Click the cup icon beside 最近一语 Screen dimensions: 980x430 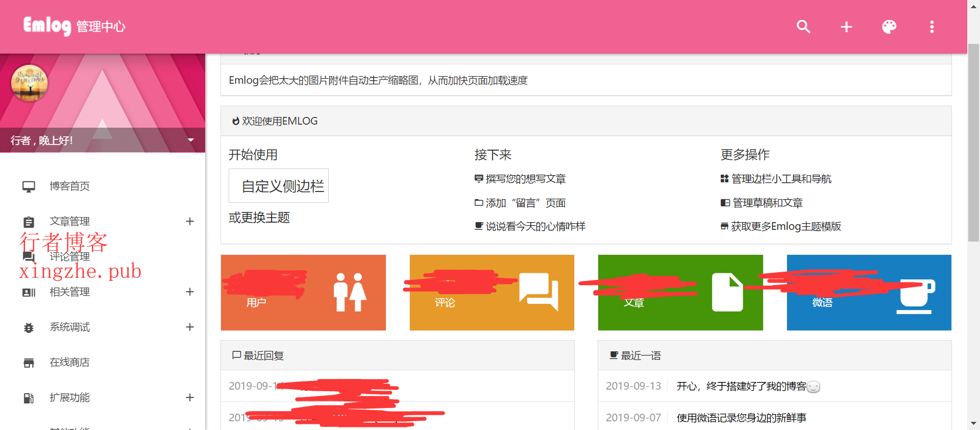(x=614, y=355)
